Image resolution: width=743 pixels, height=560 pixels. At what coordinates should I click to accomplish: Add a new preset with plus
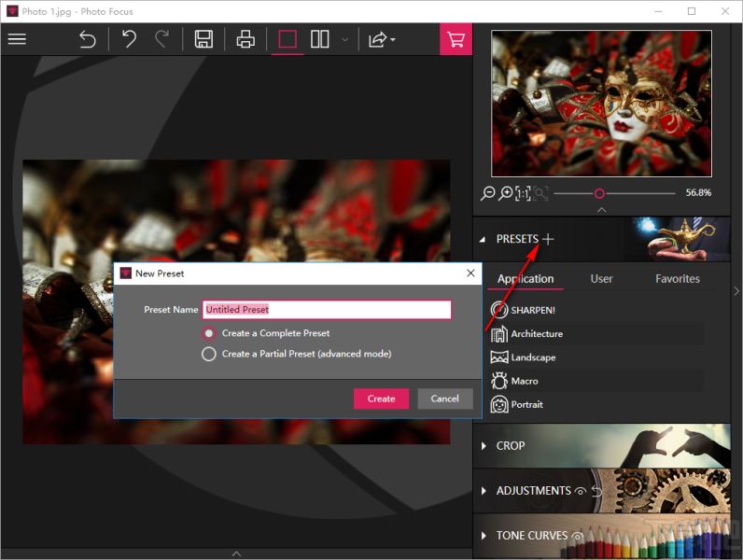pyautogui.click(x=548, y=239)
